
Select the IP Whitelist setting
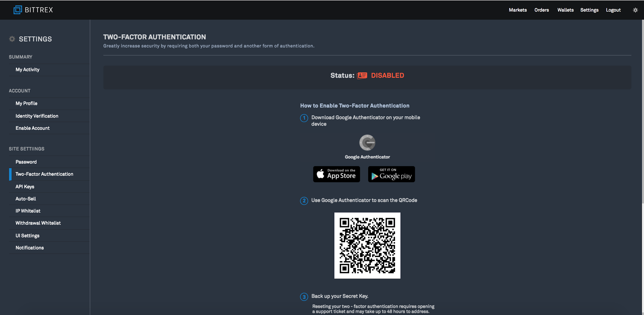[x=28, y=211]
